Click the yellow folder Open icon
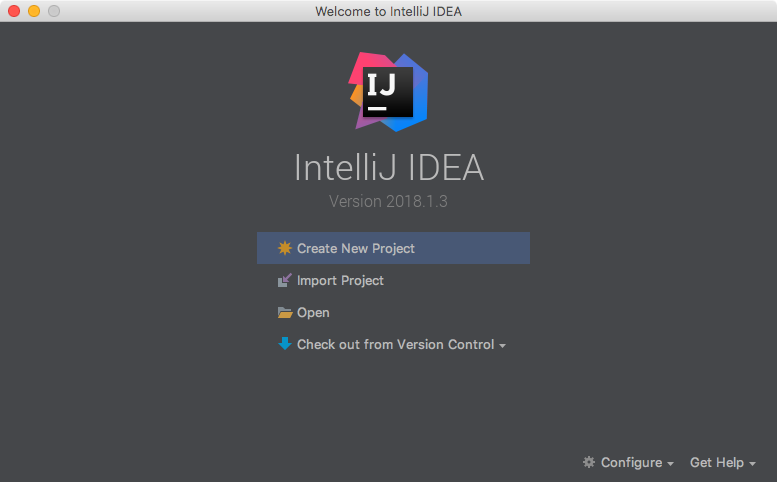The image size is (777, 482). click(285, 313)
